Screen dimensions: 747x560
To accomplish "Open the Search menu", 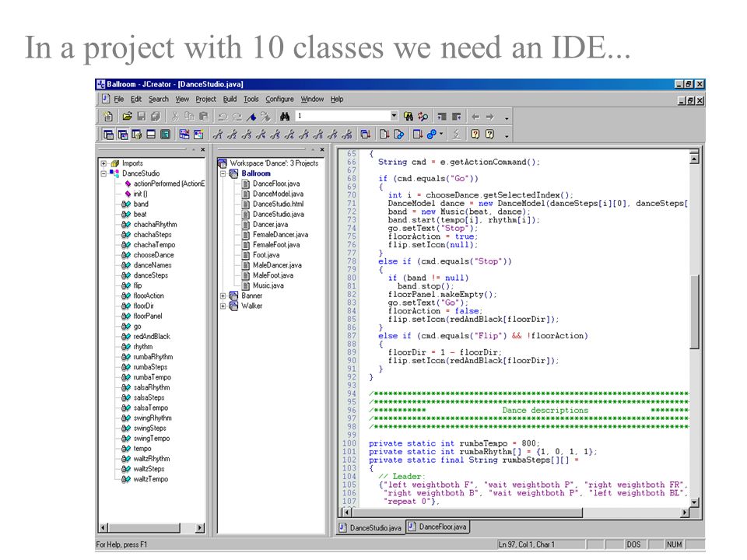I will click(x=158, y=99).
